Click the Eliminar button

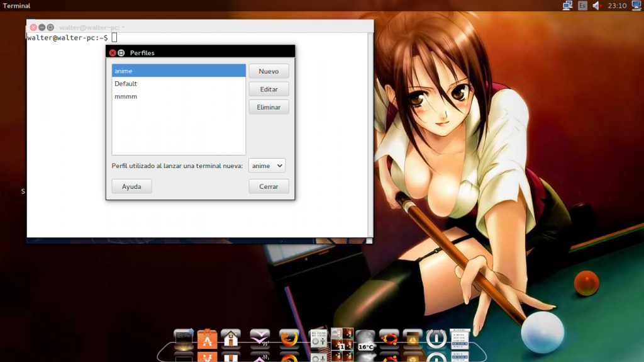pos(269,107)
